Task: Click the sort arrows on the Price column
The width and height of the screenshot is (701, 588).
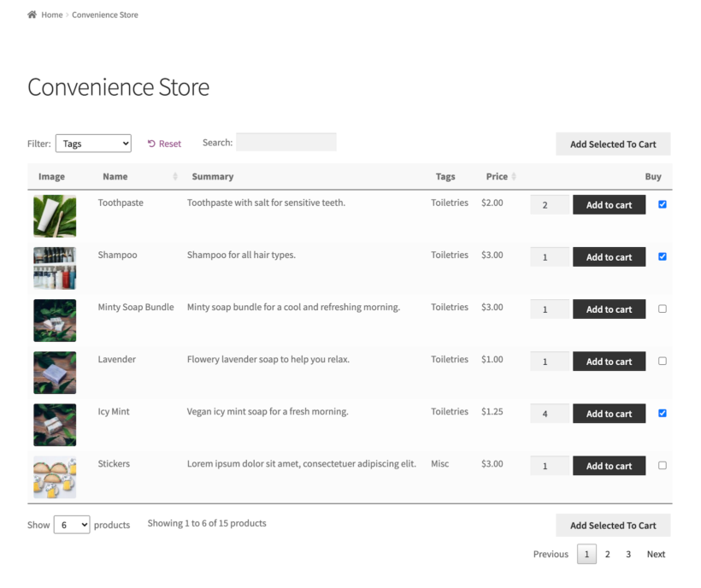Action: click(x=512, y=176)
